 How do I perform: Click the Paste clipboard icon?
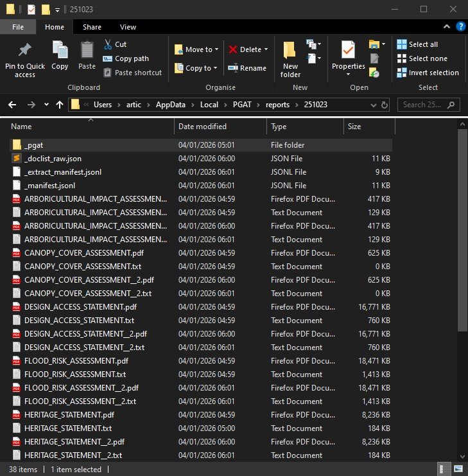pos(87,50)
